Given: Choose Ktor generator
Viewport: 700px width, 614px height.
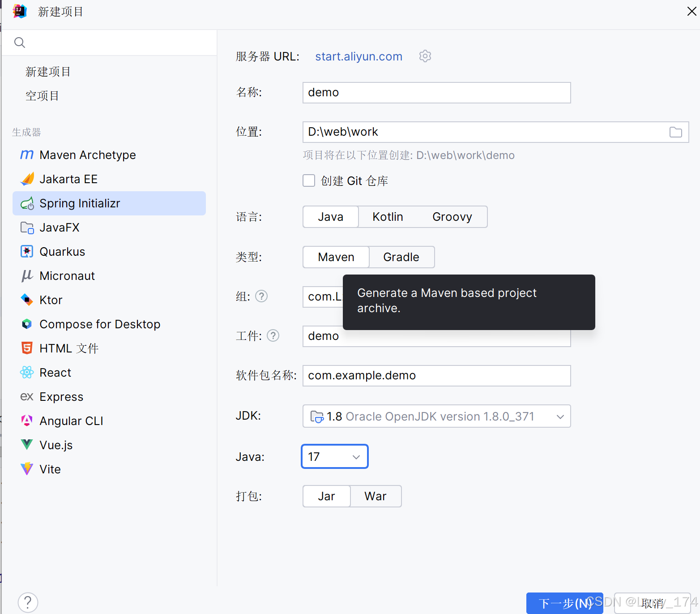Looking at the screenshot, I should pos(109,300).
